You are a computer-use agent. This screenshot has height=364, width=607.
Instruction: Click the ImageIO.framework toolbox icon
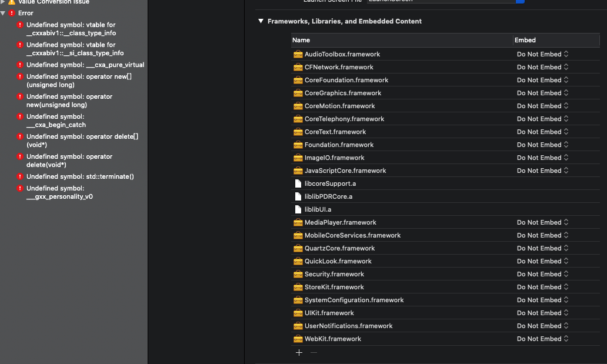[x=298, y=158]
